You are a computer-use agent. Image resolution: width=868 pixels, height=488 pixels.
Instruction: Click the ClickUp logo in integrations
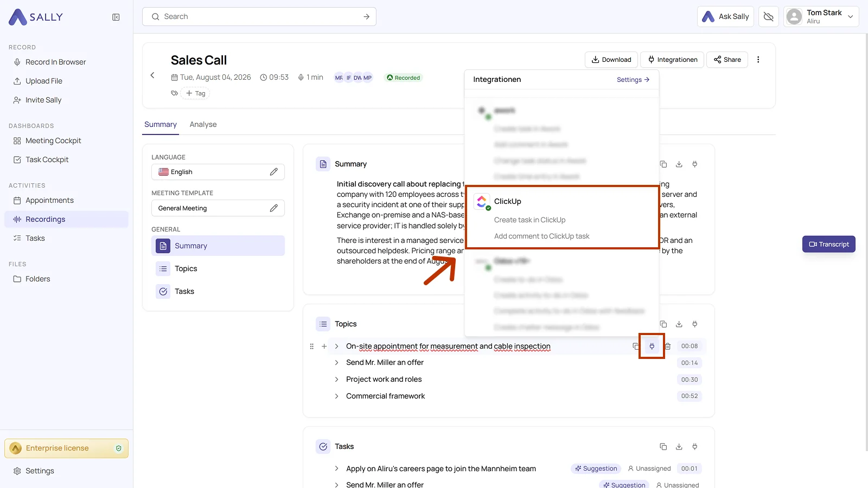(482, 202)
